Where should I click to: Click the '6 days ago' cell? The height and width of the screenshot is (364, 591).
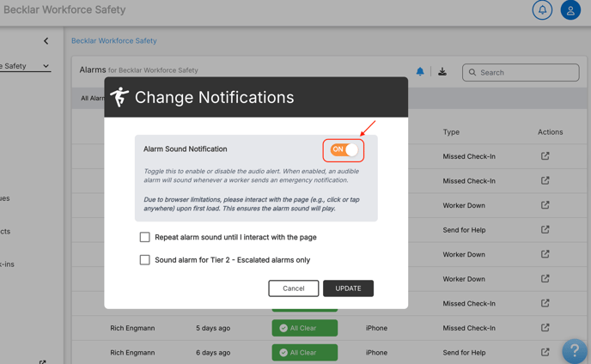[213, 353]
